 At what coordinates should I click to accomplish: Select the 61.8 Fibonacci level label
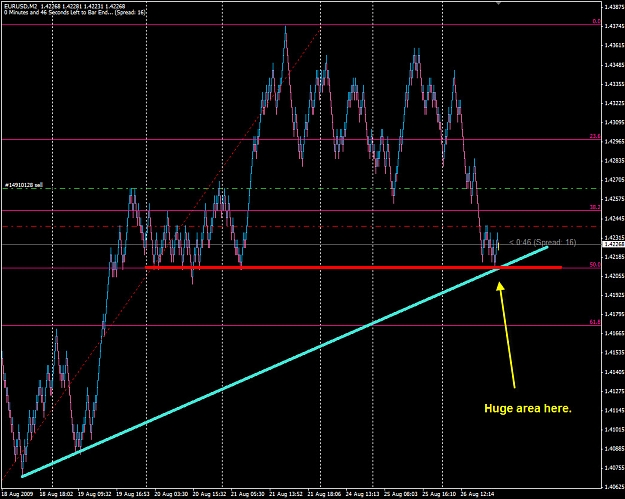pyautogui.click(x=595, y=322)
